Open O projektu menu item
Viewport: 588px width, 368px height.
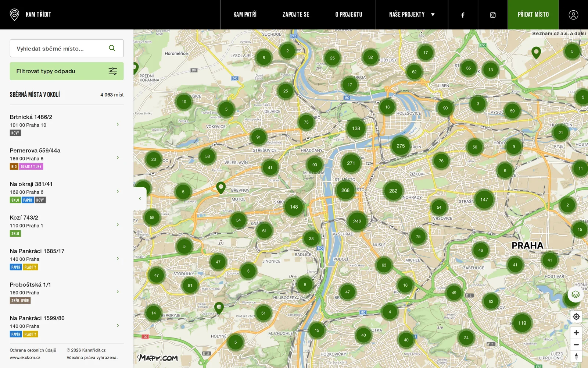[349, 15]
